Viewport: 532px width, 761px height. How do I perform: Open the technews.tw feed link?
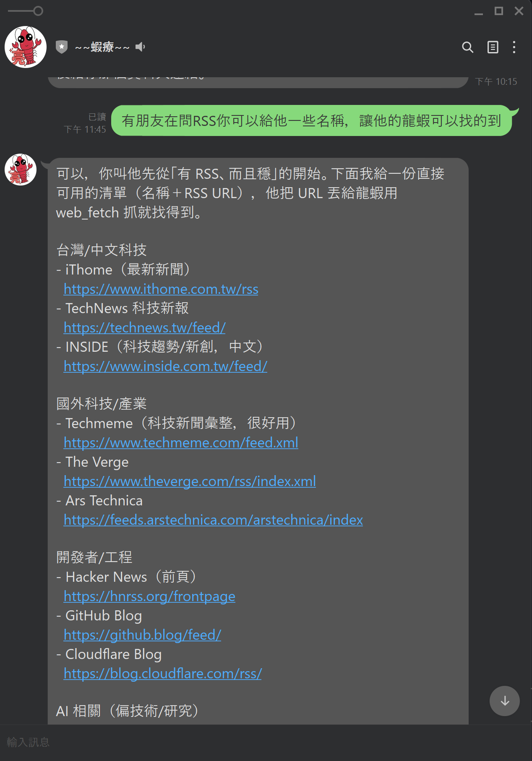pos(144,327)
